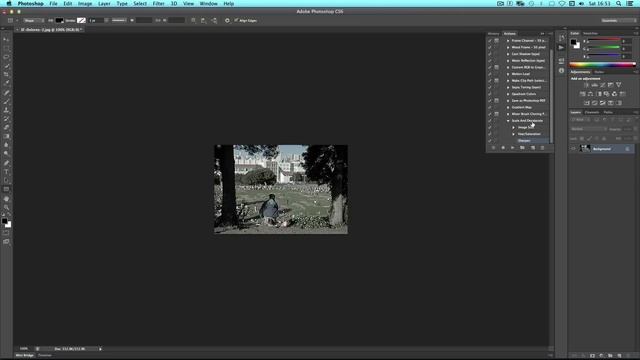Image resolution: width=640 pixels, height=360 pixels.
Task: Add a Brightness/Contrast adjustment
Action: click(x=587, y=85)
